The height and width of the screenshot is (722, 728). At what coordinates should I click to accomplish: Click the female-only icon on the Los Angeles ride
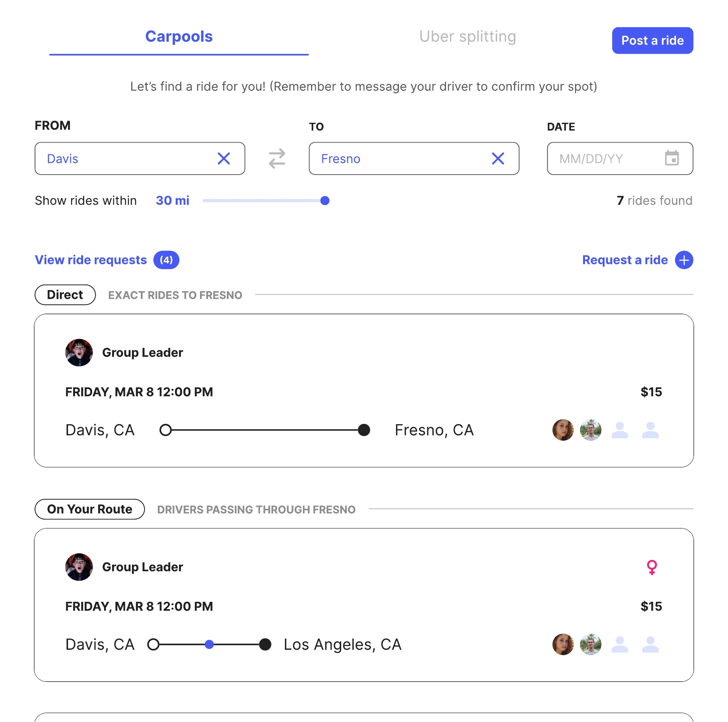(652, 567)
